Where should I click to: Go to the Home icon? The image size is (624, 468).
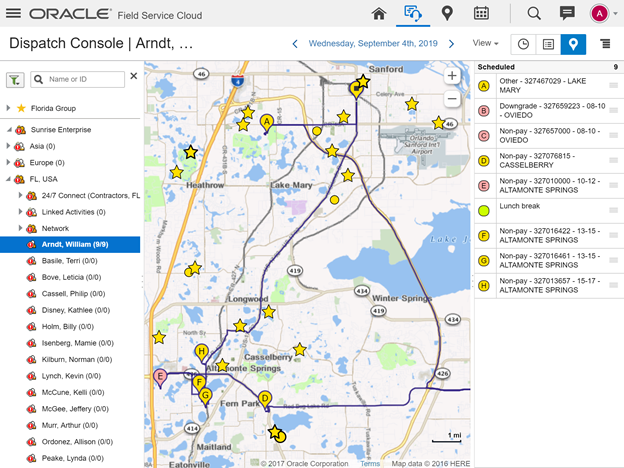379,14
